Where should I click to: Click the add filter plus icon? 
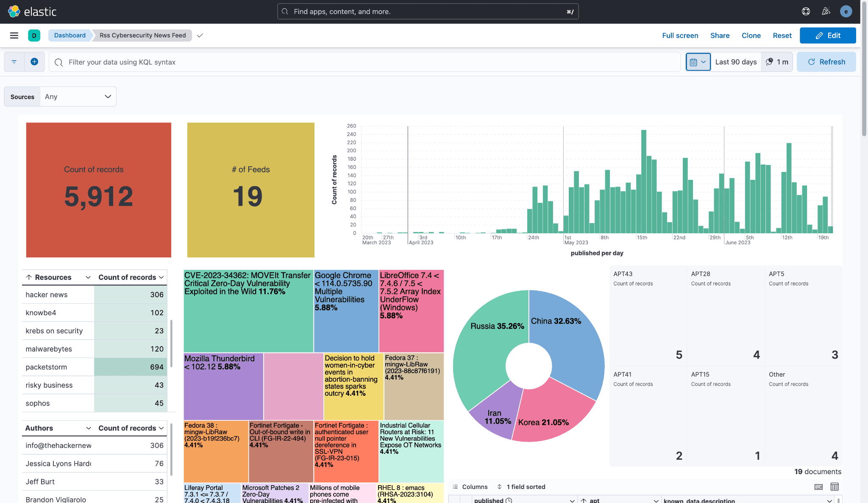click(x=34, y=62)
